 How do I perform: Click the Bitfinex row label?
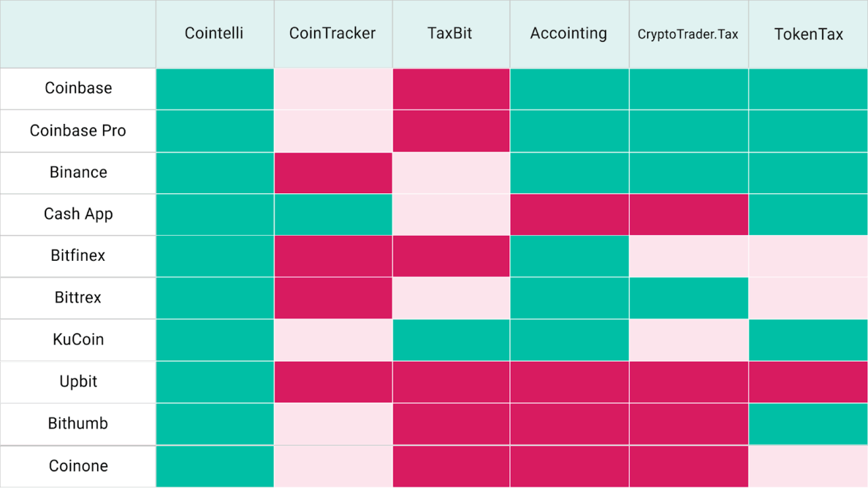pos(78,256)
